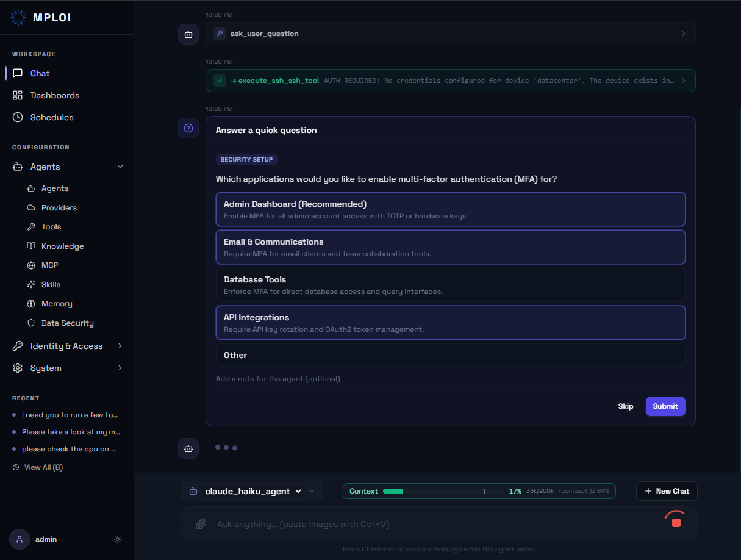The image size is (741, 560).
Task: Click the MCP globe icon
Action: click(x=31, y=265)
